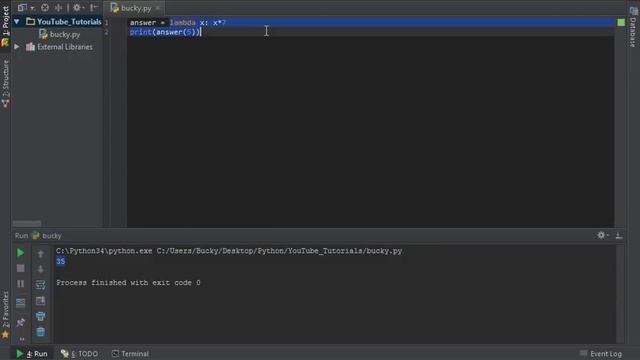Pause output in the Run panel
This screenshot has height=360, width=640.
[20, 284]
